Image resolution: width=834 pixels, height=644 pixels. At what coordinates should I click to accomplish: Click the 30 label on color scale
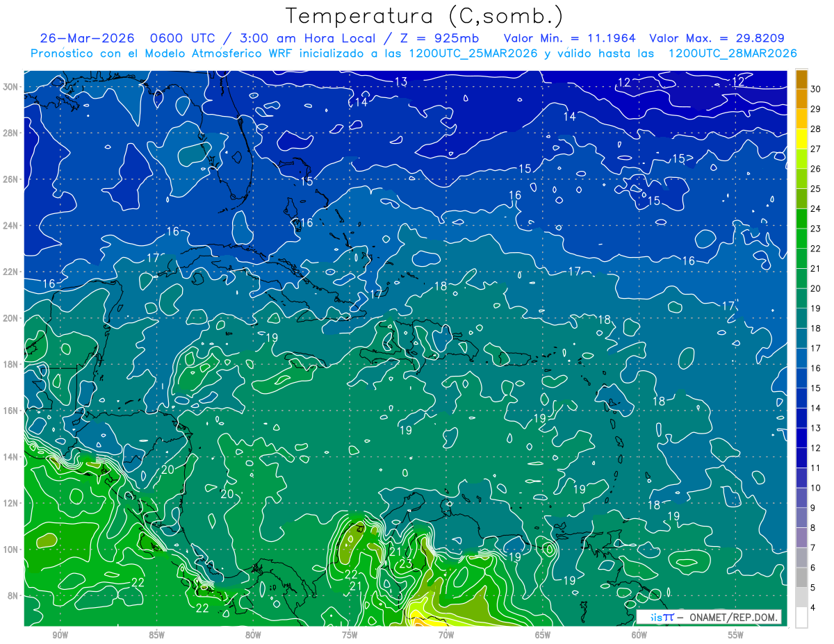coord(815,89)
